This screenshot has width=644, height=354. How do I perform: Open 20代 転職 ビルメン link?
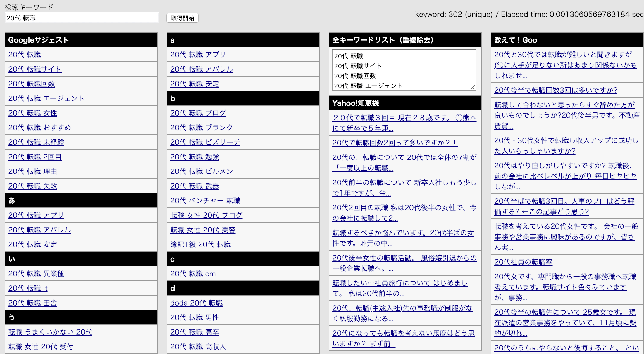coord(202,171)
